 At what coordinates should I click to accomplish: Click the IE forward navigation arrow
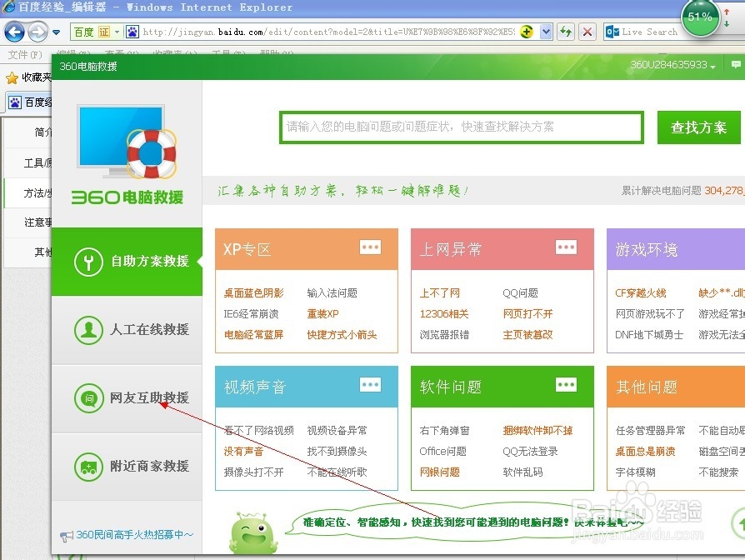coord(38,32)
